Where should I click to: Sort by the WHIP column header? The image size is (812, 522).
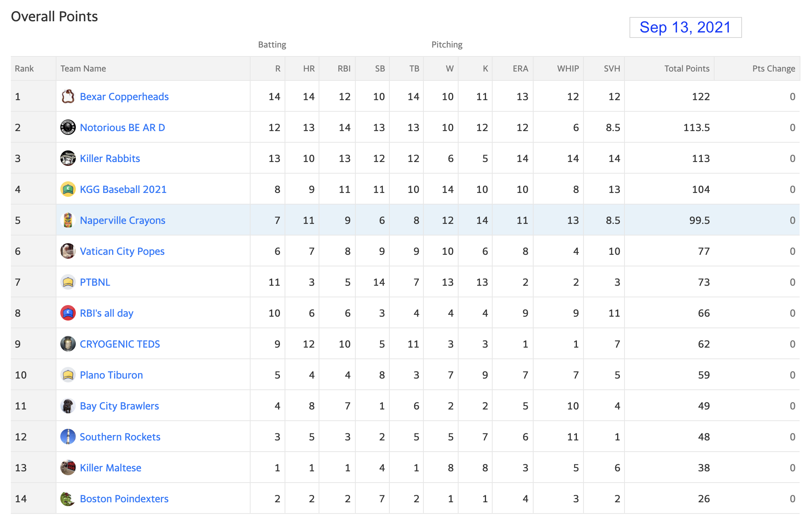tap(568, 68)
